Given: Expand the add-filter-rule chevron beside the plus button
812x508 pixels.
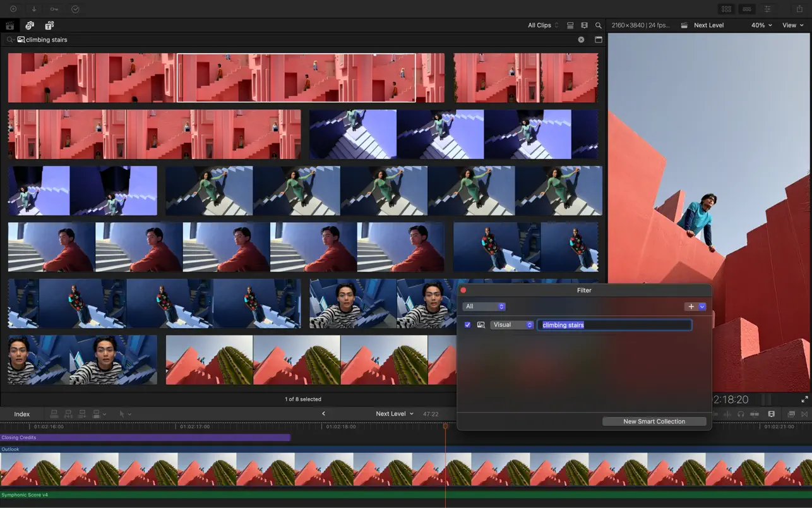Looking at the screenshot, I should pos(702,306).
